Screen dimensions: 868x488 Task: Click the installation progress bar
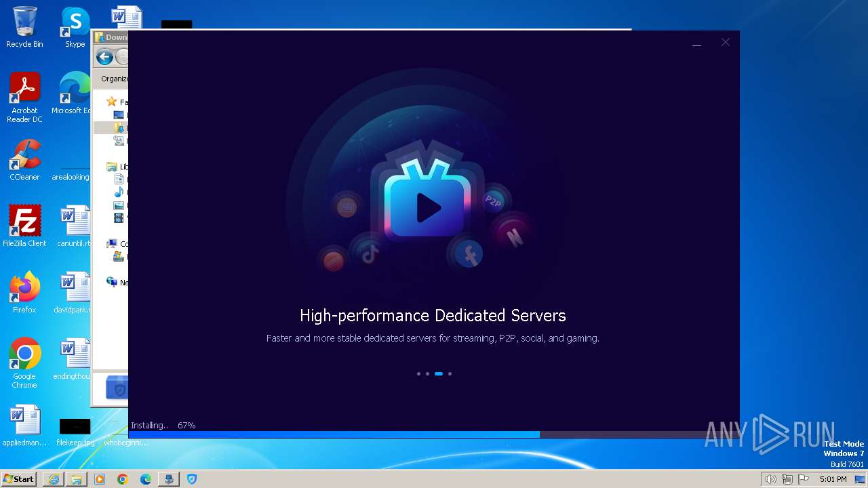[x=434, y=434]
